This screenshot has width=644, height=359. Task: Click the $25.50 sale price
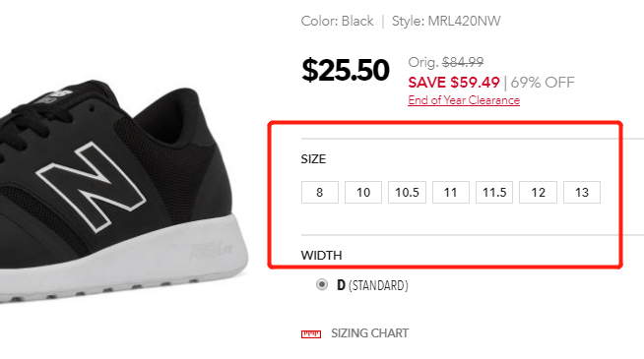tap(346, 70)
